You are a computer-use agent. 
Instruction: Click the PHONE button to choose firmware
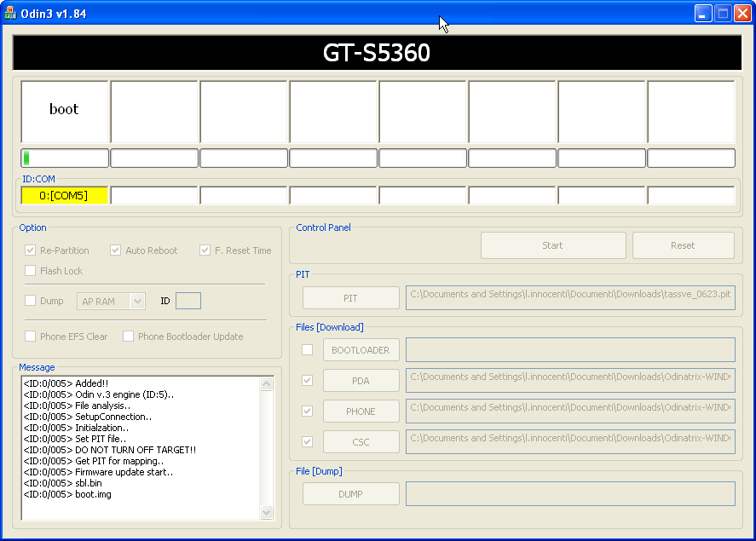click(x=361, y=411)
